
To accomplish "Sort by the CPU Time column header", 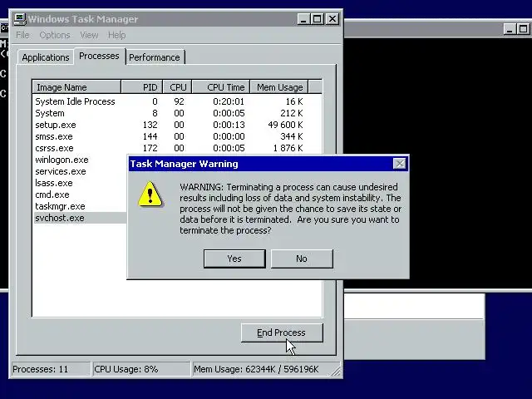I will tap(221, 87).
